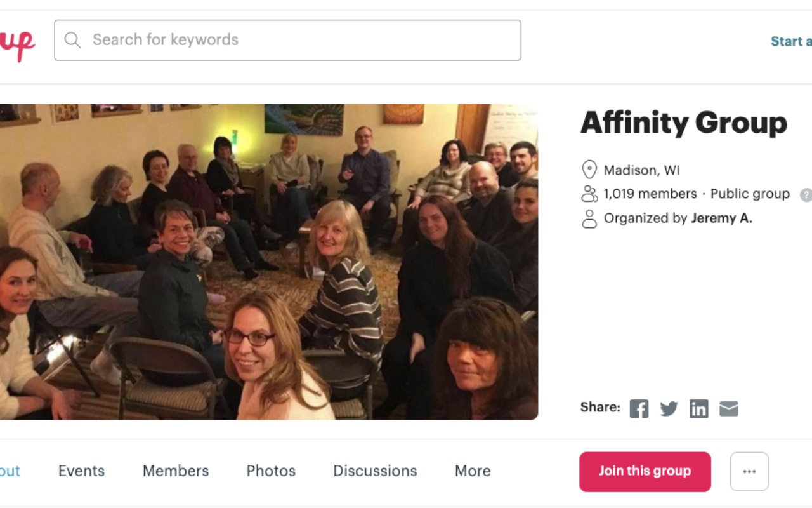This screenshot has height=508, width=812.
Task: Click the members people icon
Action: pyautogui.click(x=589, y=194)
